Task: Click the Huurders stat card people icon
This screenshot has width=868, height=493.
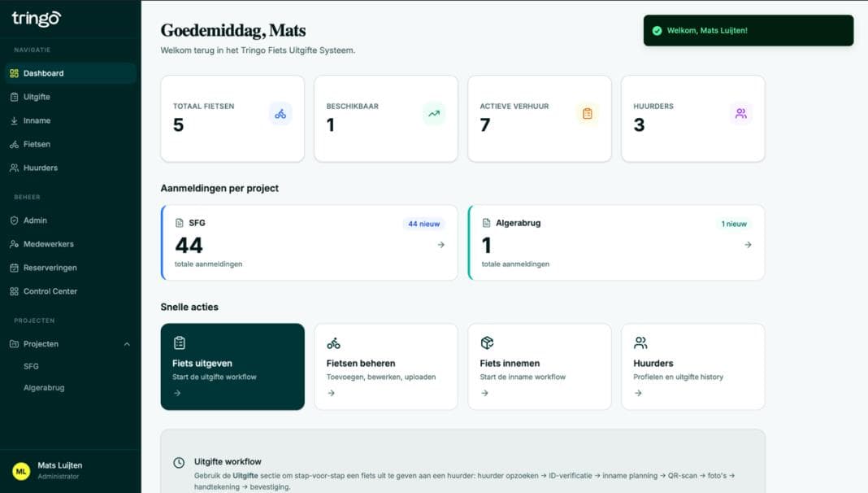Action: (740, 114)
